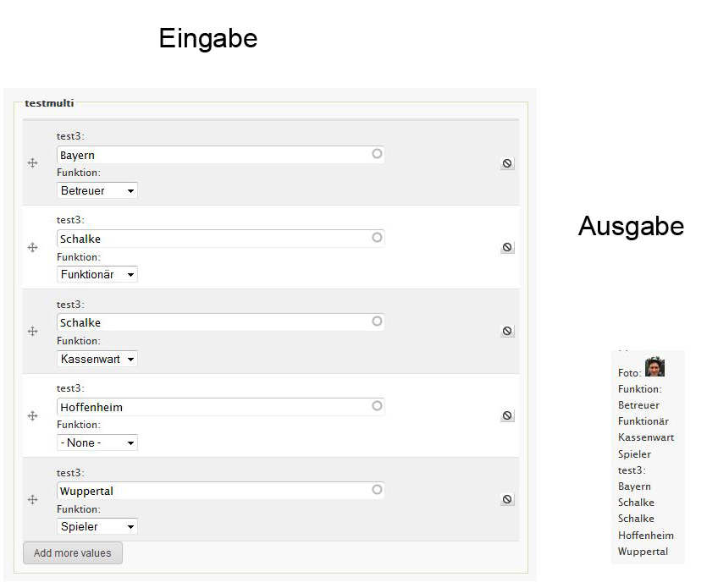Click drag handle of the Wuppertal row
The width and height of the screenshot is (718, 588).
pos(33,499)
